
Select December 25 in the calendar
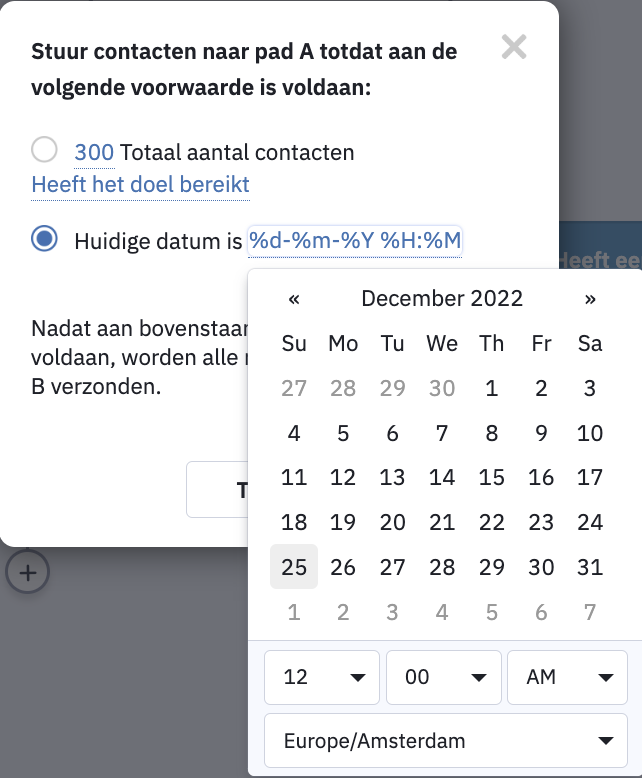coord(294,567)
